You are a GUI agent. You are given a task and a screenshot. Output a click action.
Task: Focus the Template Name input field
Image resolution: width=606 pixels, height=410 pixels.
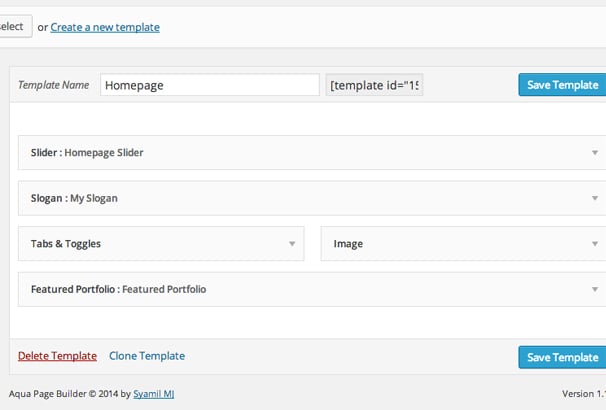click(210, 85)
